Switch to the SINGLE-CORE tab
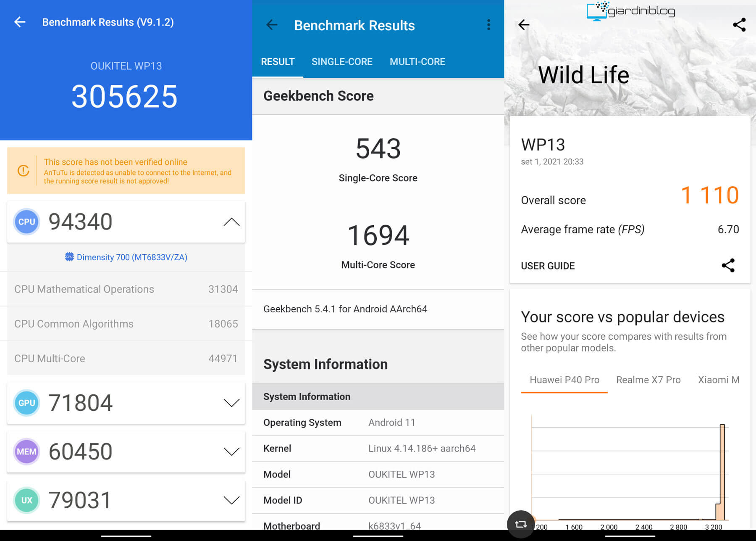This screenshot has width=756, height=541. [342, 62]
